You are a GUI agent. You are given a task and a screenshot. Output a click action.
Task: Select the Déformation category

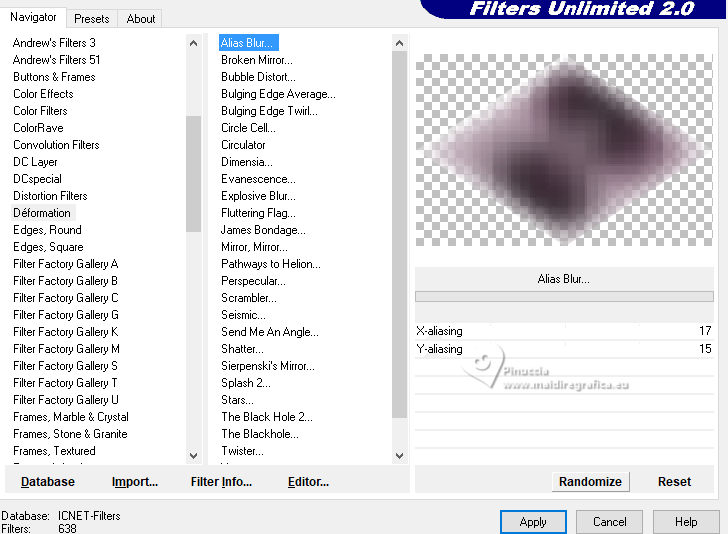[42, 213]
